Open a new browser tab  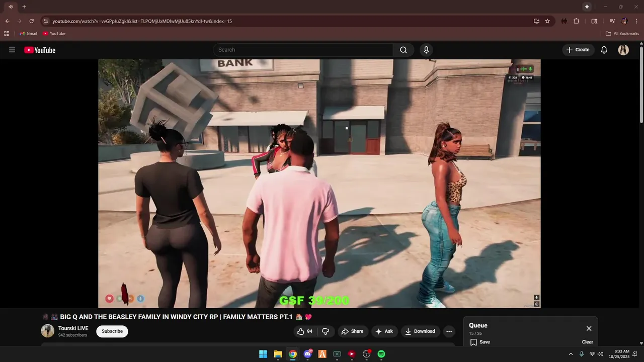[24, 7]
